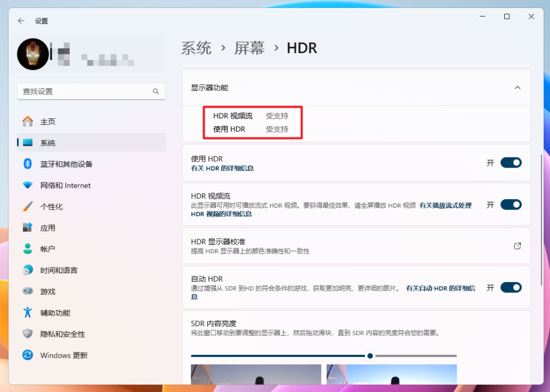Click the 应用 apps icon
550x392 pixels.
pos(27,227)
